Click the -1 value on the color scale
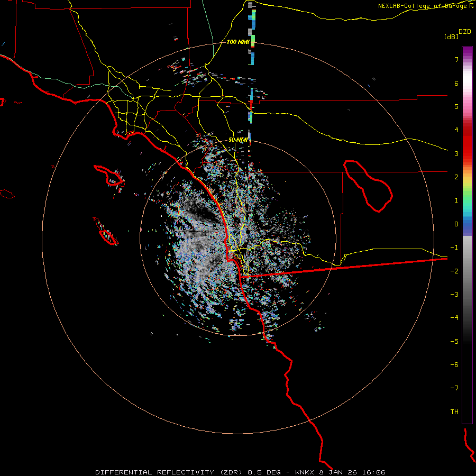 tap(454, 248)
